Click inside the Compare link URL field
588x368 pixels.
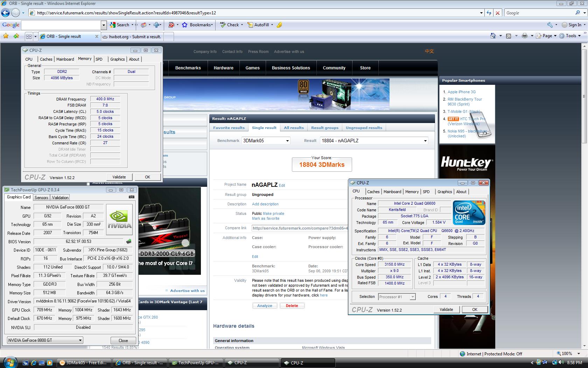point(300,228)
